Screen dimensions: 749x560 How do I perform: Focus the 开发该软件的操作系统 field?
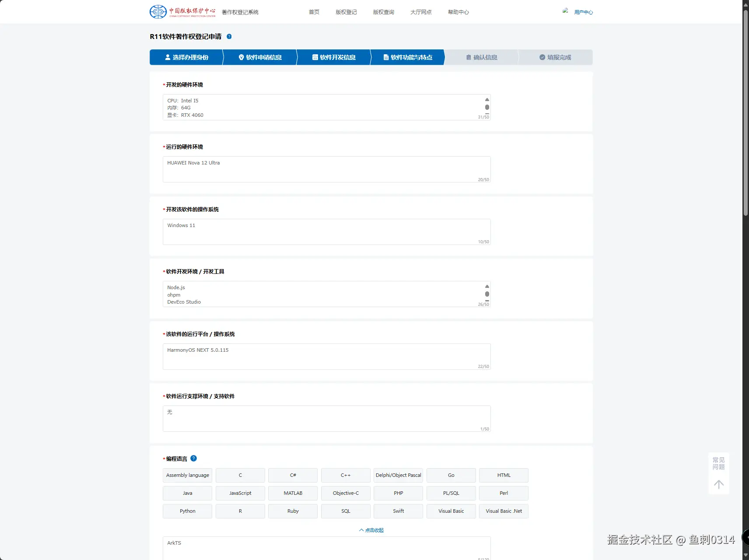point(326,232)
